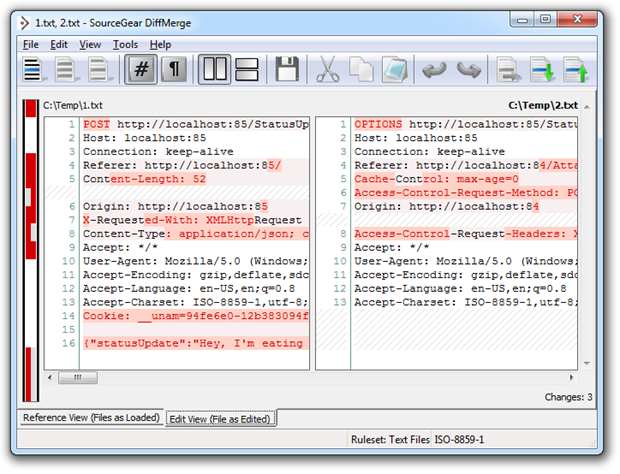
Task: Click the horizontal scrollbar thumb
Action: [x=78, y=378]
